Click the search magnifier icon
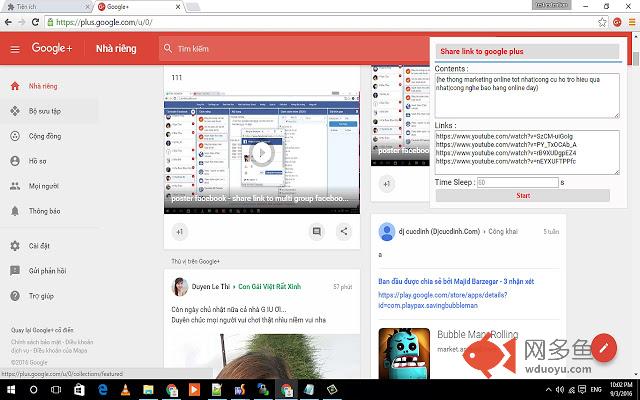Screen dimensions: 640x400 [x=168, y=49]
